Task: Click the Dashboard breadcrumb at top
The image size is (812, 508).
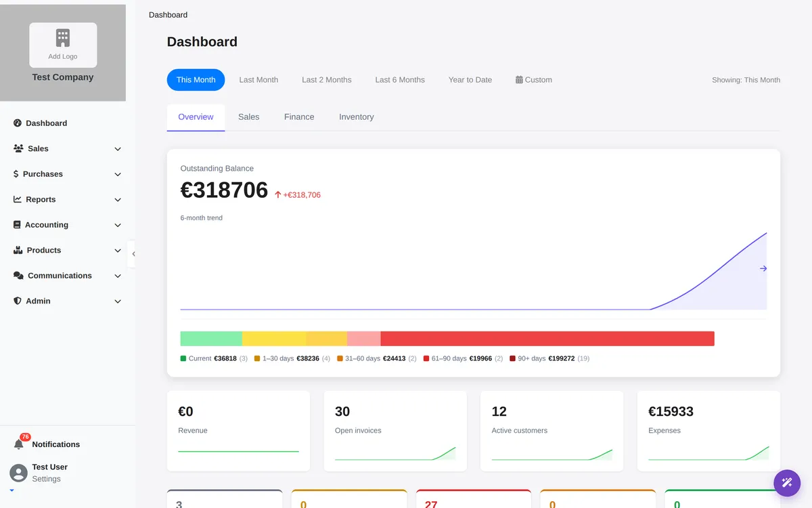Action: 168,15
